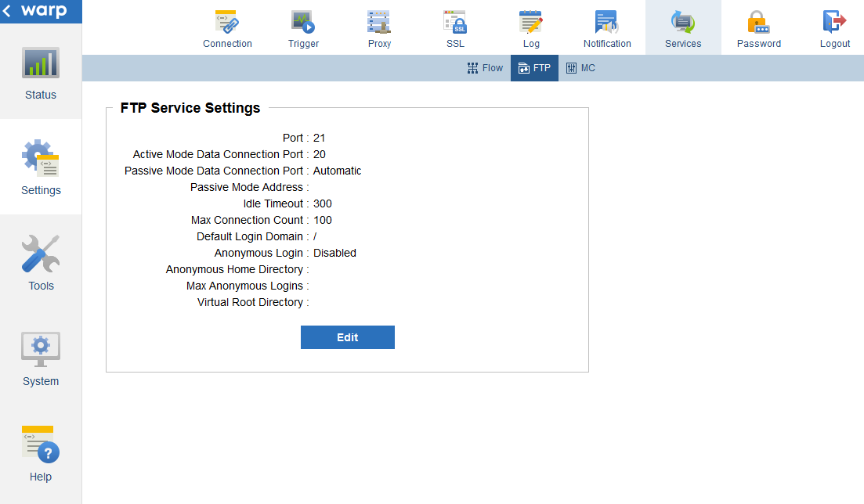This screenshot has height=504, width=864.
Task: Switch to the Flow tab
Action: point(485,67)
